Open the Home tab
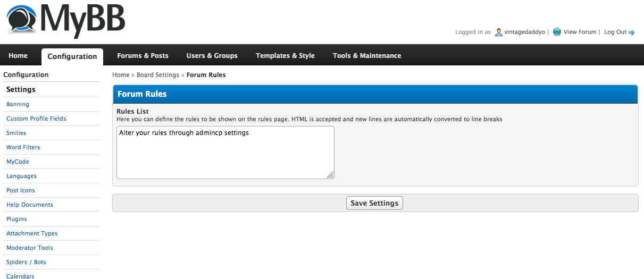The width and height of the screenshot is (644, 279). point(18,56)
